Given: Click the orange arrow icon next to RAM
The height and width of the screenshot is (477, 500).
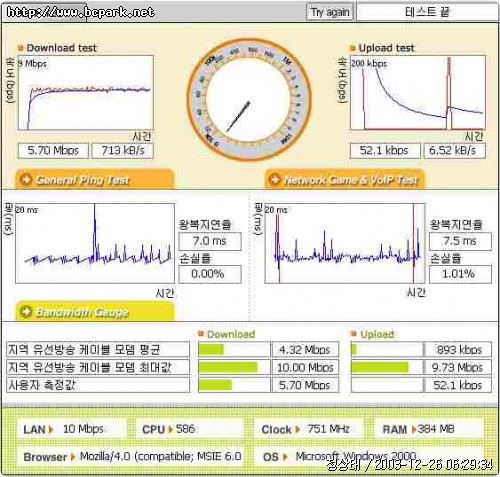Looking at the screenshot, I should (414, 429).
